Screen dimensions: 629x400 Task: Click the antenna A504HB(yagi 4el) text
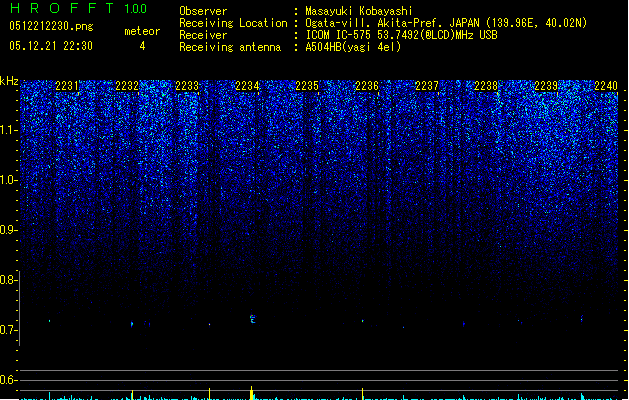click(353, 47)
